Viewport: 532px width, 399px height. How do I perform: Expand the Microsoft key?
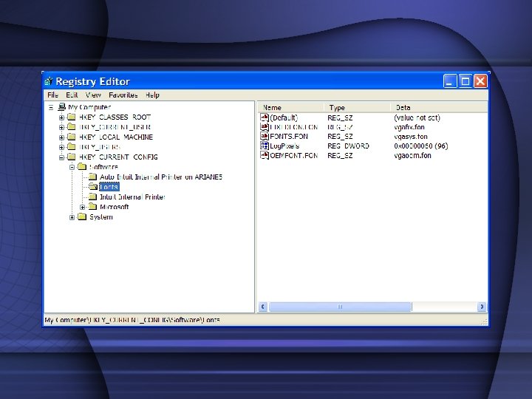pos(83,208)
